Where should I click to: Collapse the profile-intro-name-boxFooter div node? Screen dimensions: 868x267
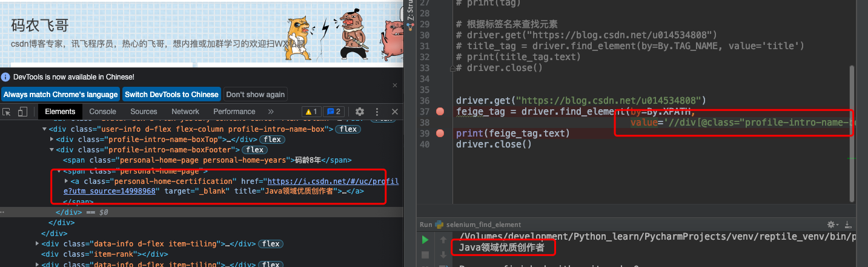point(51,150)
